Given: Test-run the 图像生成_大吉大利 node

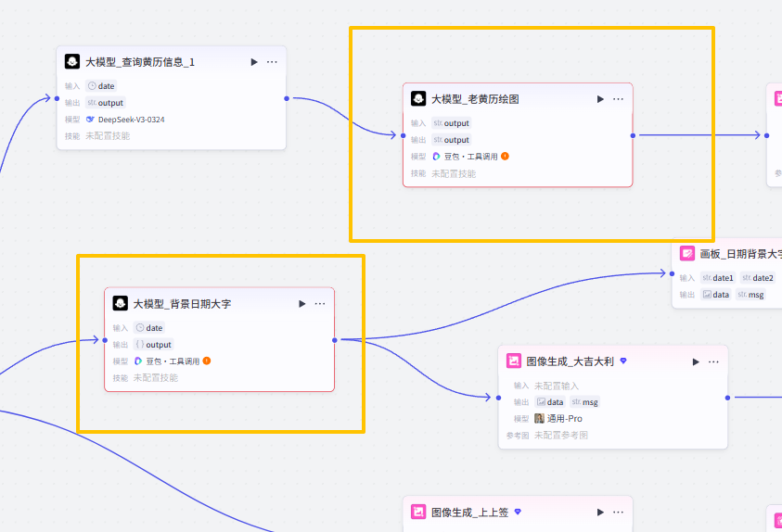Looking at the screenshot, I should pyautogui.click(x=696, y=361).
